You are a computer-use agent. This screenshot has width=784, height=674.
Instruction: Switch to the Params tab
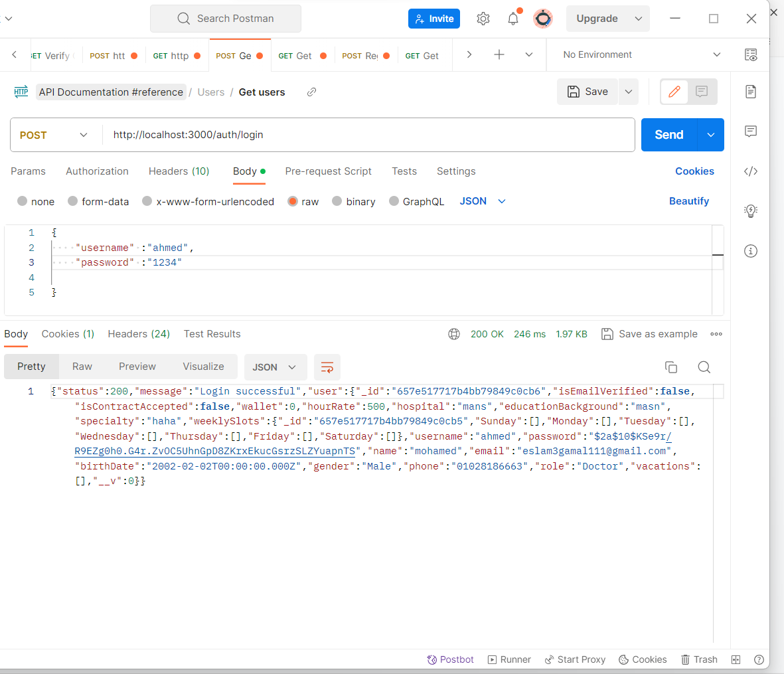(x=28, y=171)
